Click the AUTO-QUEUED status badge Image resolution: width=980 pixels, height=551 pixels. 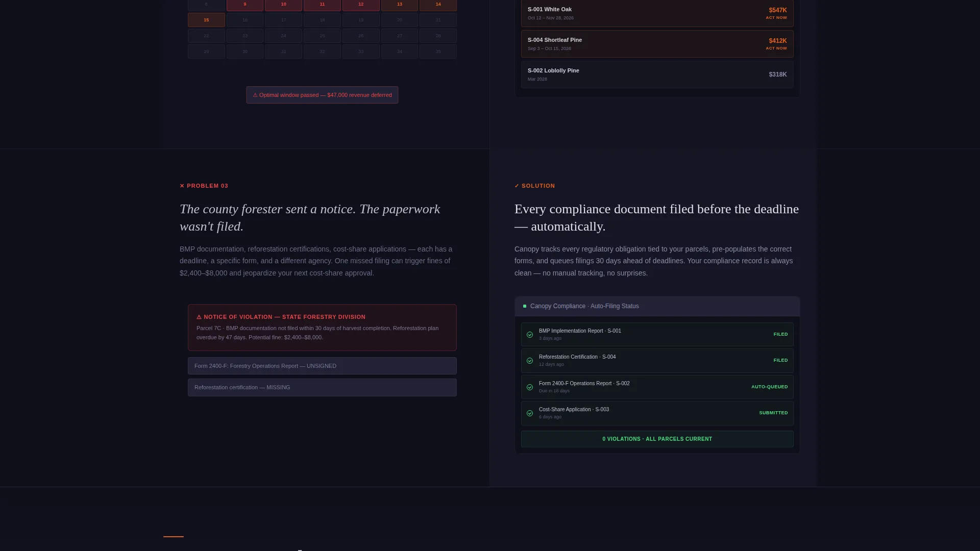pyautogui.click(x=769, y=387)
